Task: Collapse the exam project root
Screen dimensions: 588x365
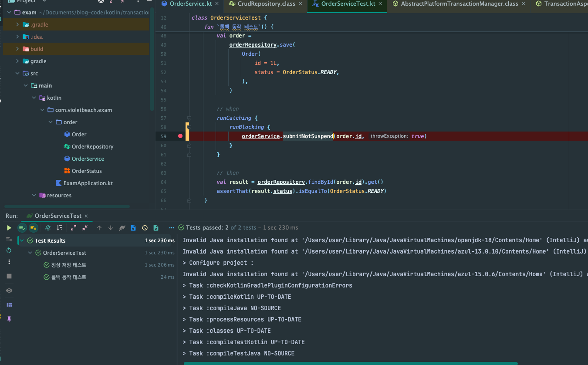Action: click(x=9, y=12)
